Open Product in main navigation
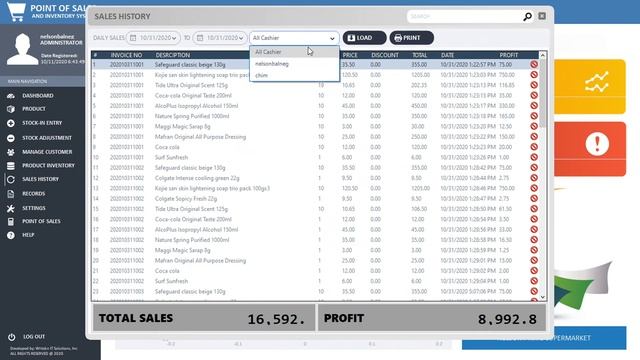The image size is (640, 360). [x=34, y=109]
